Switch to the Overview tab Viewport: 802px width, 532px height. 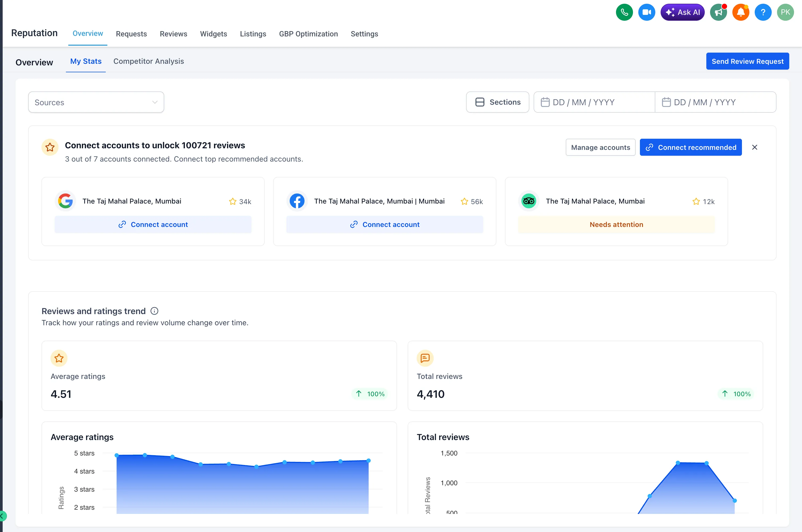tap(87, 33)
